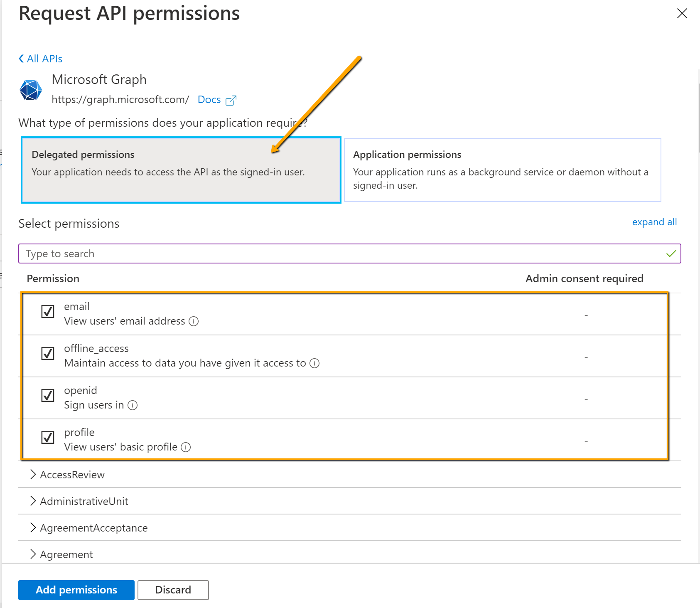Select the Application permissions tile
The width and height of the screenshot is (700, 608).
[x=502, y=170]
